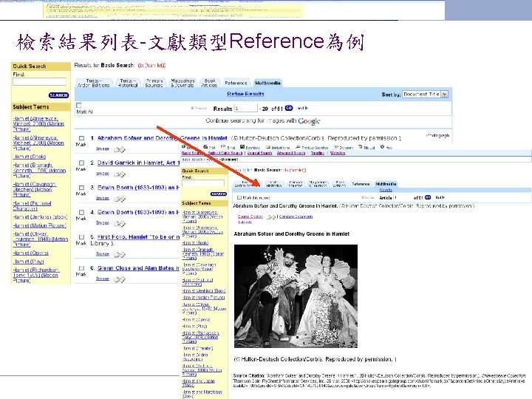Check the Mark All checkbox
This screenshot has width=532, height=399.
coord(79,106)
